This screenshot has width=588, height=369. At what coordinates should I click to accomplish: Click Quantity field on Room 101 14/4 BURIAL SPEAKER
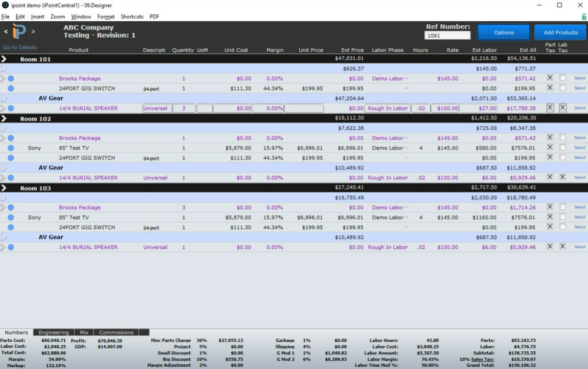tap(183, 108)
